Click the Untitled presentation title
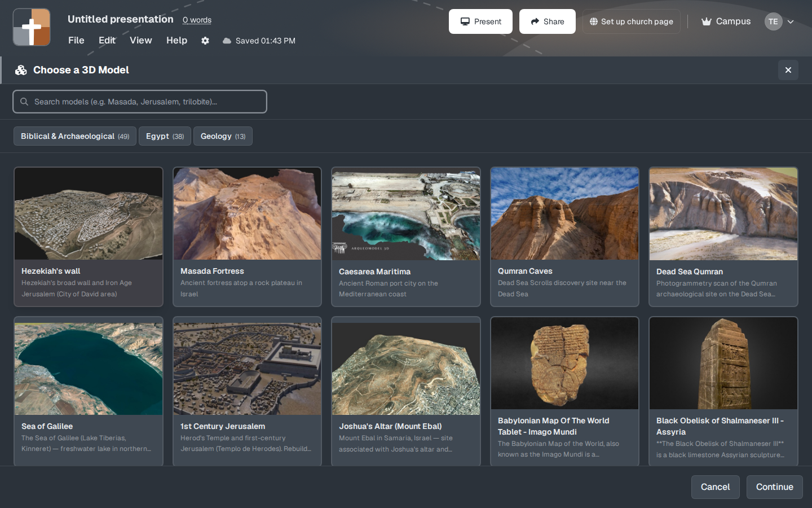 [121, 19]
